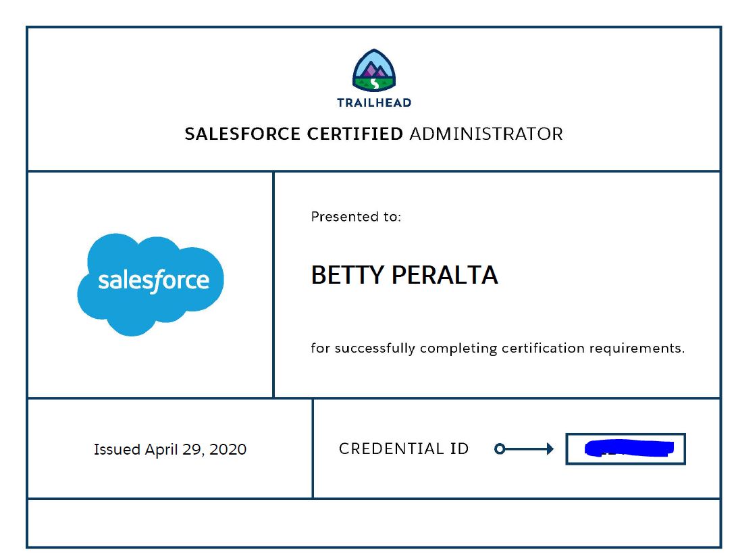Click the 'CREDENTIAL ID' label
The width and height of the screenshot is (736, 560).
click(x=404, y=449)
